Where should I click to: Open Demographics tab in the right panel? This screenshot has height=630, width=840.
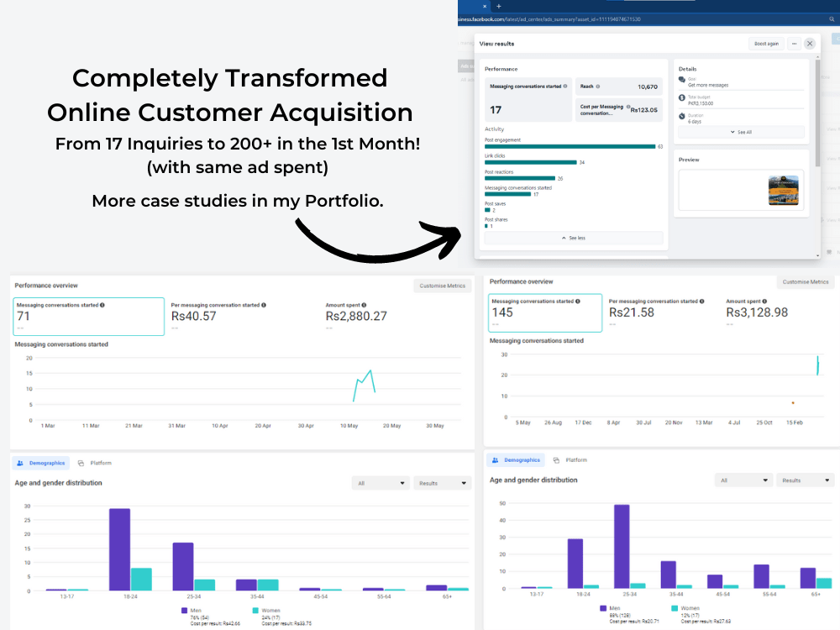tap(517, 460)
